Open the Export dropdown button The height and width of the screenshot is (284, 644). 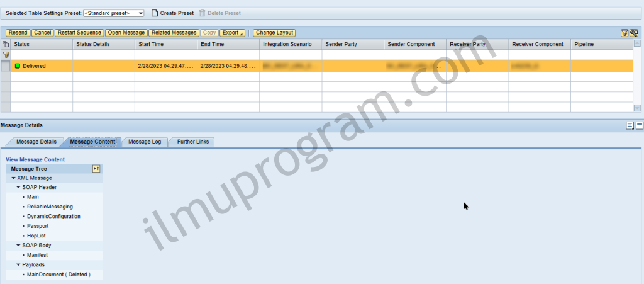(x=233, y=33)
